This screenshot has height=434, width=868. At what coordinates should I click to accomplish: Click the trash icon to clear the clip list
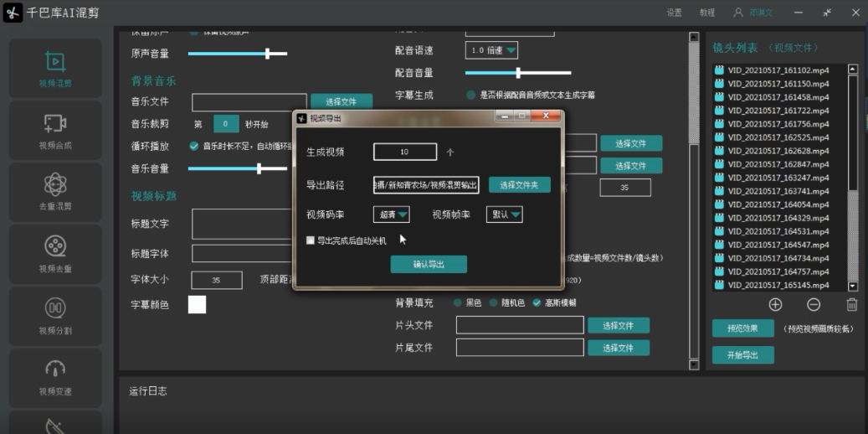[x=852, y=305]
